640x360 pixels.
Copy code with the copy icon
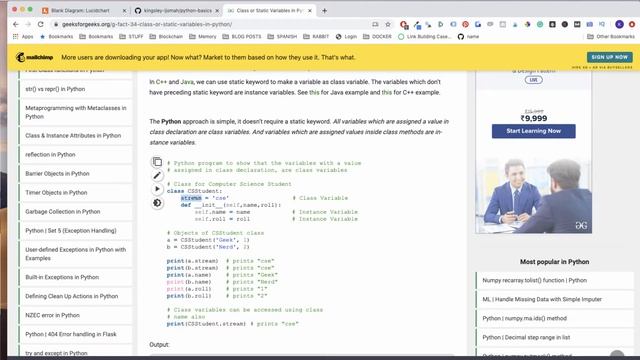coord(157,162)
